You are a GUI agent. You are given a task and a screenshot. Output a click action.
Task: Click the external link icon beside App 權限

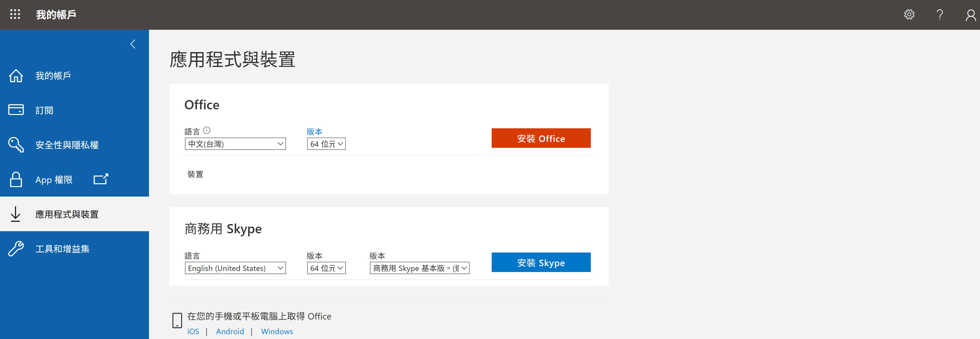pos(101,179)
